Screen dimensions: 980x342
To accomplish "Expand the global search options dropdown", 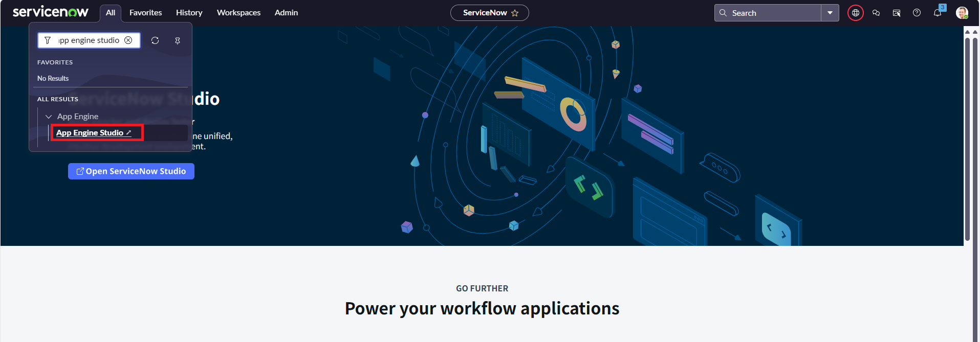I will [830, 13].
